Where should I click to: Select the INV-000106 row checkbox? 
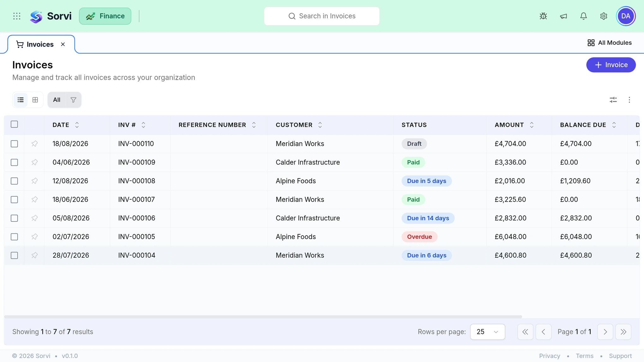[14, 218]
